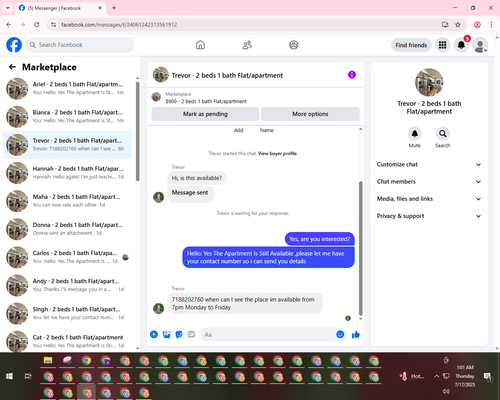Screen dimensions: 500x400
Task: Open the Windows Start menu
Action: [9, 376]
